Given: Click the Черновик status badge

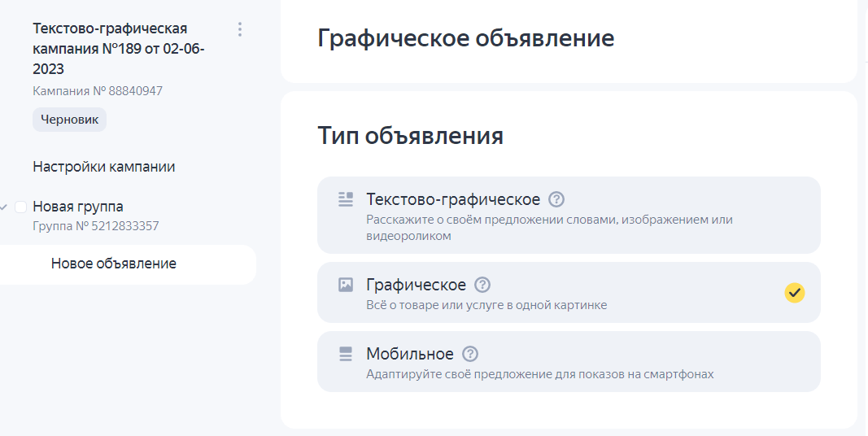Looking at the screenshot, I should (69, 120).
